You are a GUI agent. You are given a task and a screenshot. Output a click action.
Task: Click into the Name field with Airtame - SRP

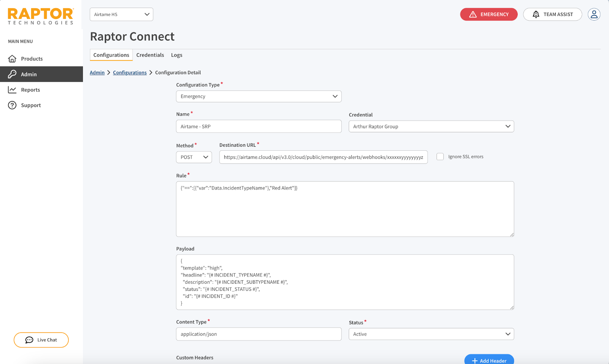tap(259, 126)
